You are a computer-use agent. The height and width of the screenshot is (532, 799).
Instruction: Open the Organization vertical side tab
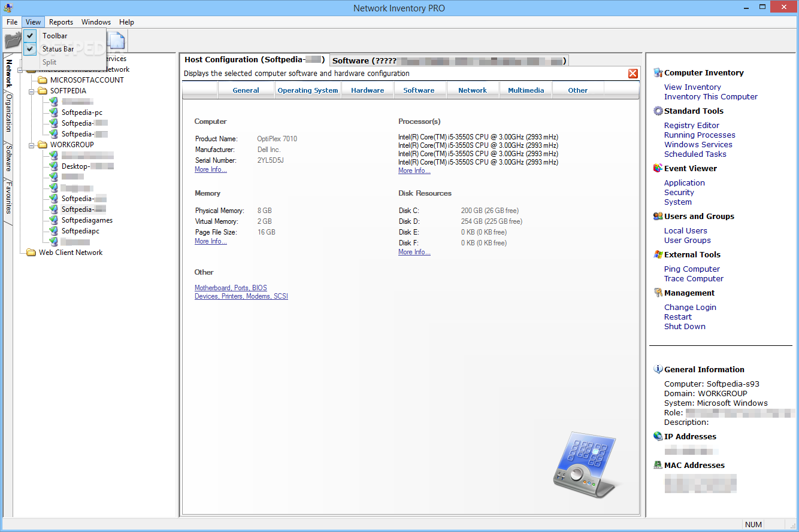(8, 113)
